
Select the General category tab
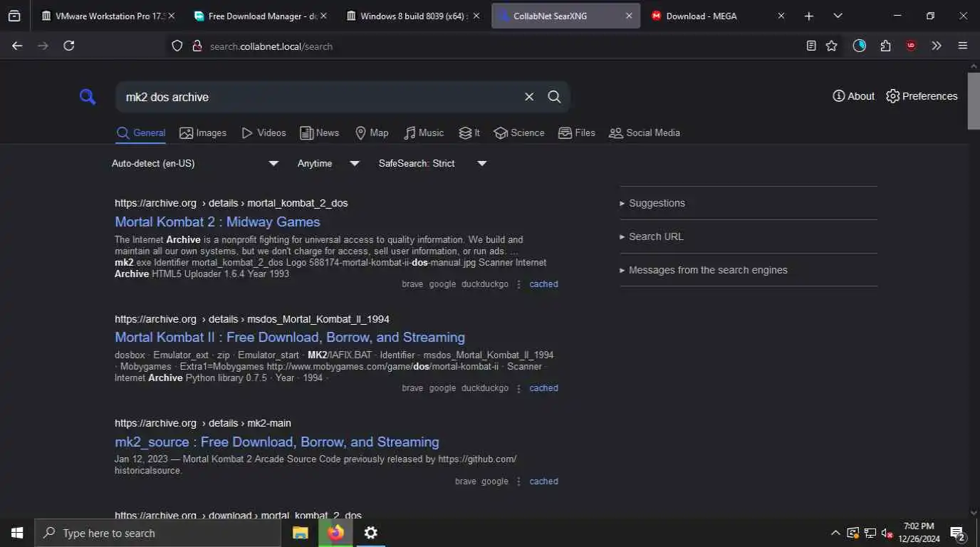[x=141, y=133]
